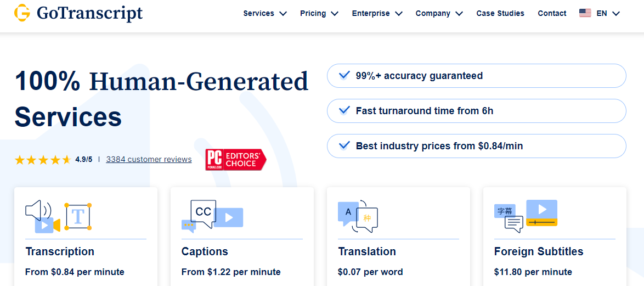
Task: Go to the Contact page
Action: point(552,13)
